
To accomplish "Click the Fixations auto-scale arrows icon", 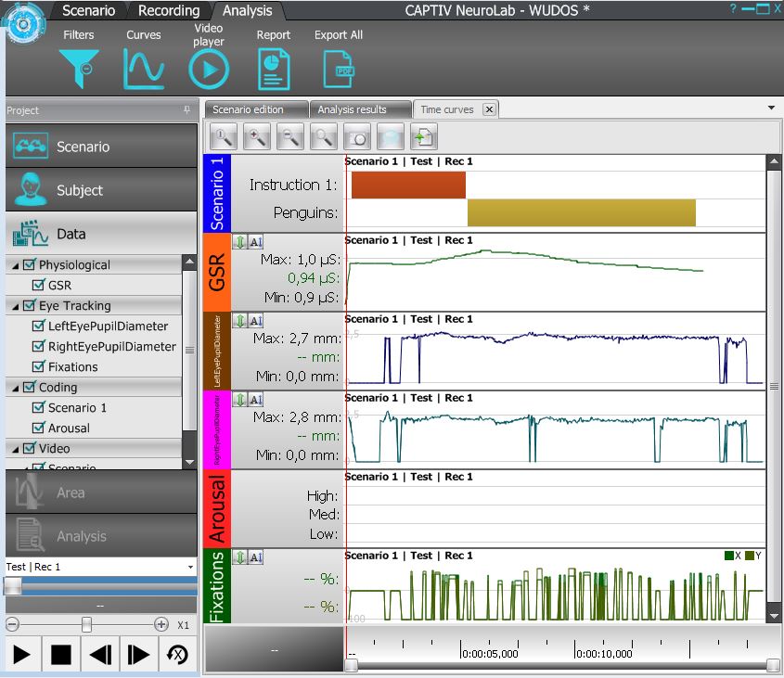I will pyautogui.click(x=240, y=557).
